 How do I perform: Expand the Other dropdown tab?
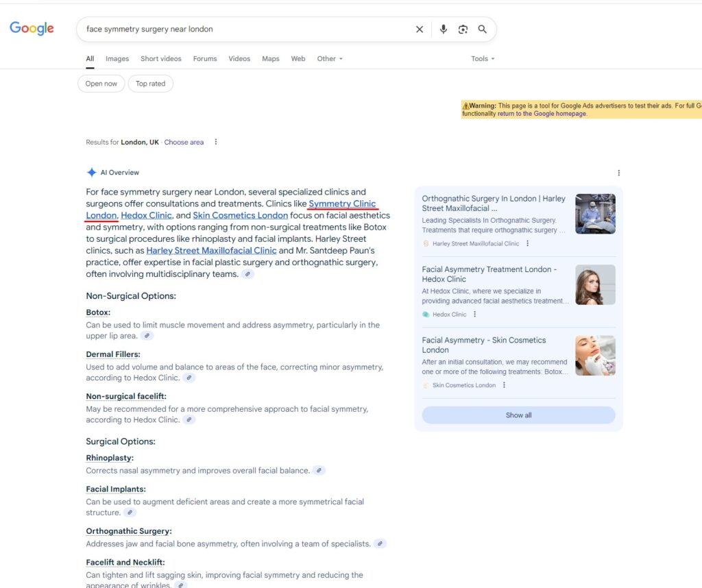(x=330, y=59)
